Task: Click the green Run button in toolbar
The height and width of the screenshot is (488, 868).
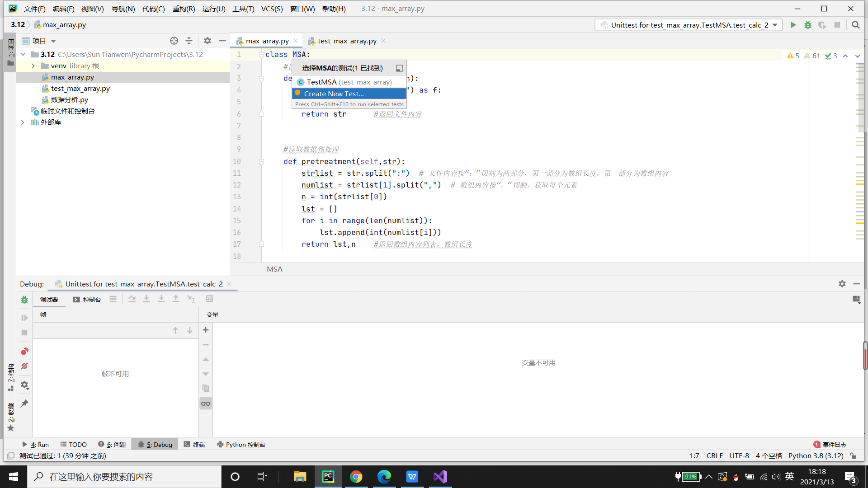Action: coord(793,25)
